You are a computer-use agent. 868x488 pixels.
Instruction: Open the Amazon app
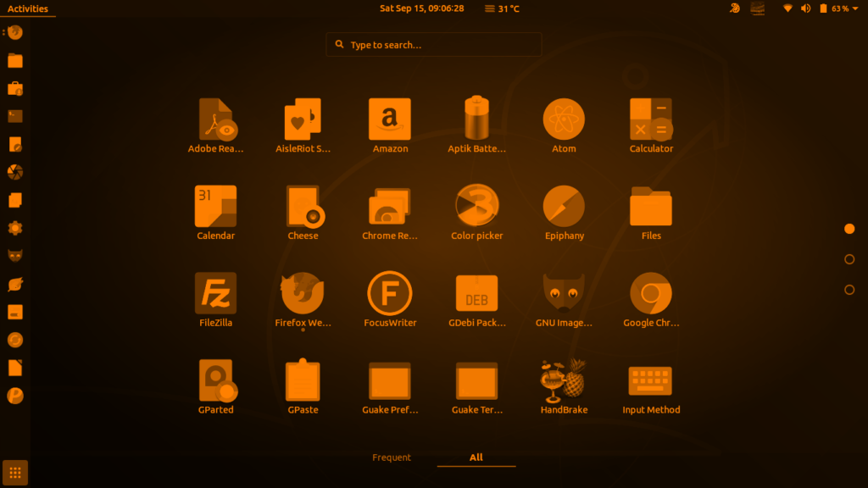[x=390, y=125]
